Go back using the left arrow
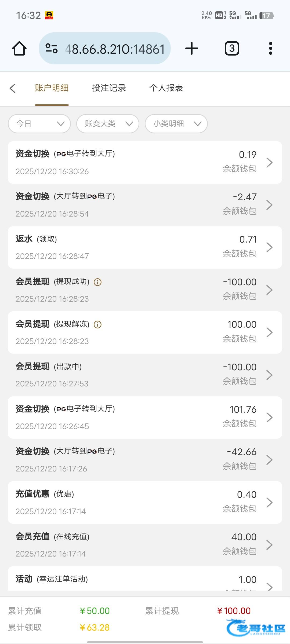Screen dimensions: 290x644 click(x=13, y=88)
